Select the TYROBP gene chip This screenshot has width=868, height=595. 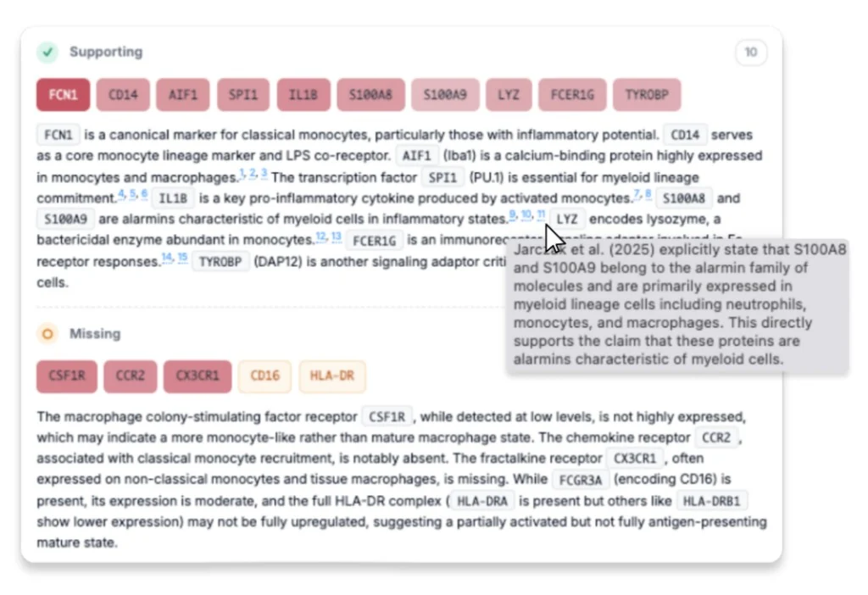pos(647,94)
